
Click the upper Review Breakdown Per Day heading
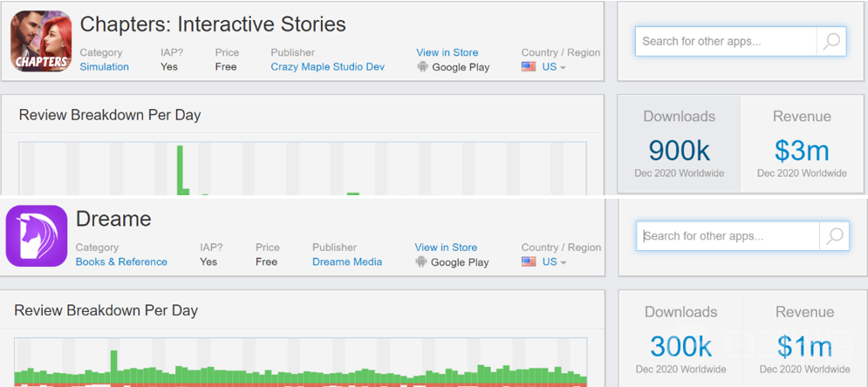[110, 115]
